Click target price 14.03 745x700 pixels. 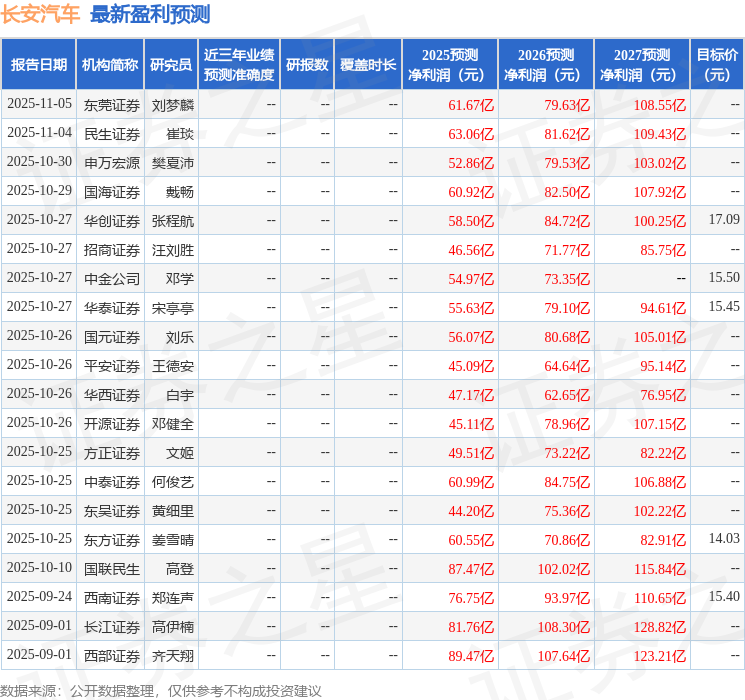coord(724,538)
